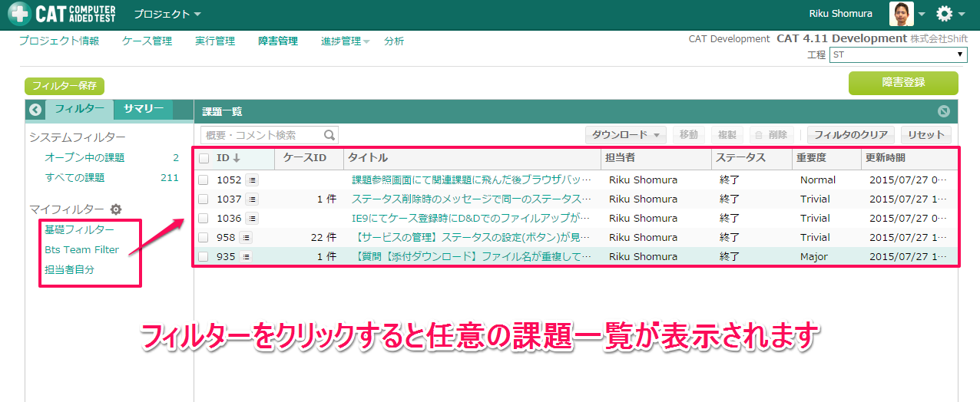The height and width of the screenshot is (402, 980).
Task: Go to プロジェクト情報 menu
Action: point(58,41)
